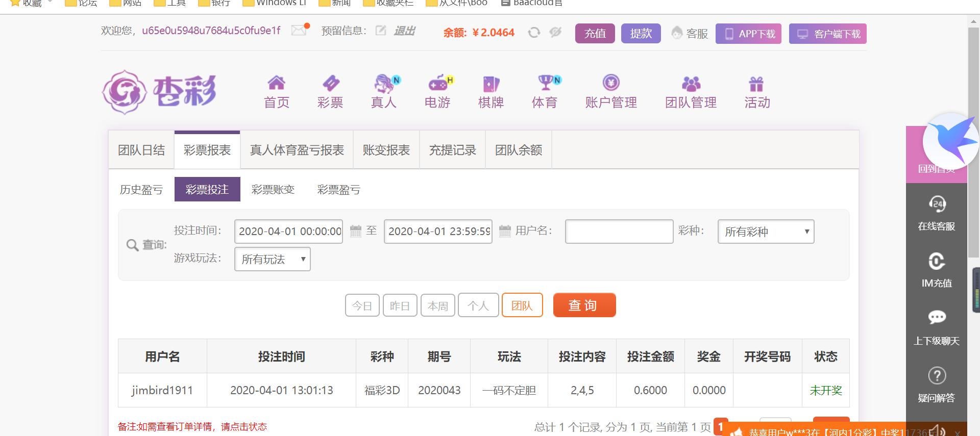Open the start date calendar icon
980x436 pixels.
click(x=356, y=231)
